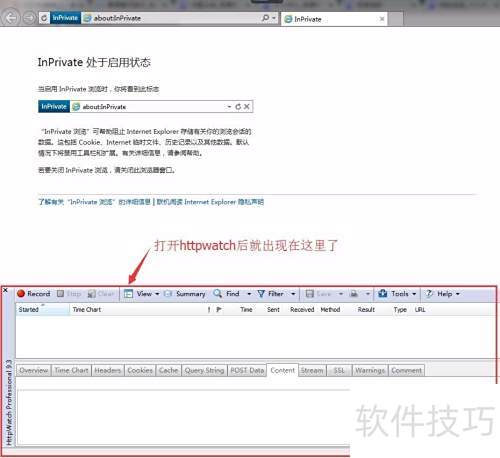Image resolution: width=500 pixels, height=458 pixels.
Task: Switch to the SSL tab
Action: click(339, 370)
